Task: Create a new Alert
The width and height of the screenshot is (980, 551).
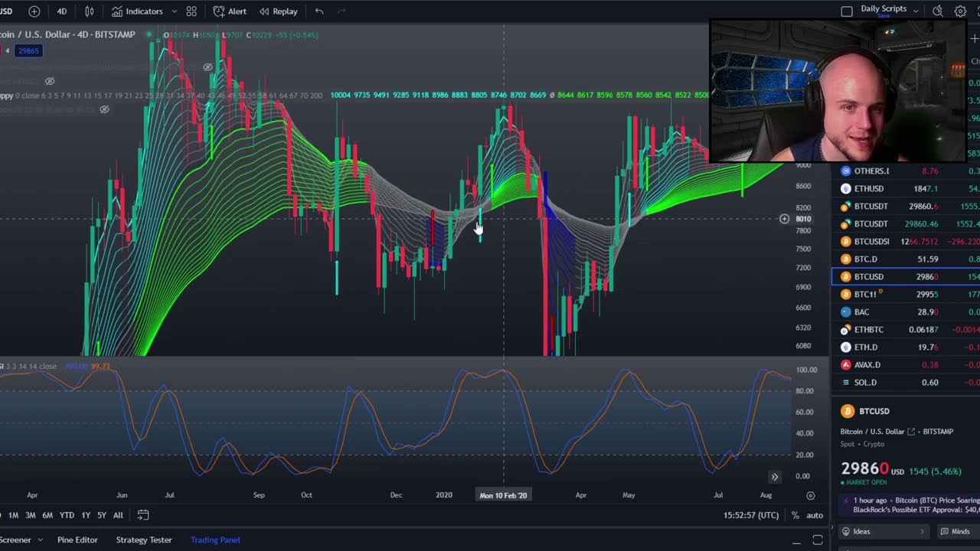Action: [x=230, y=11]
